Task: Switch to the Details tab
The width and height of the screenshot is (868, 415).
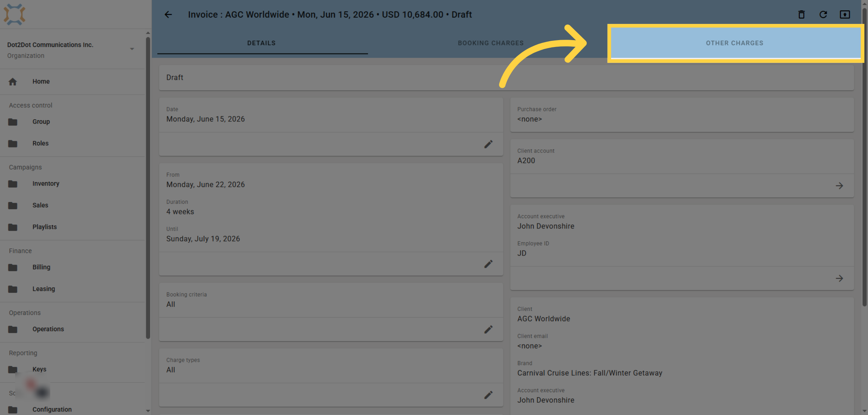Action: pos(261,43)
